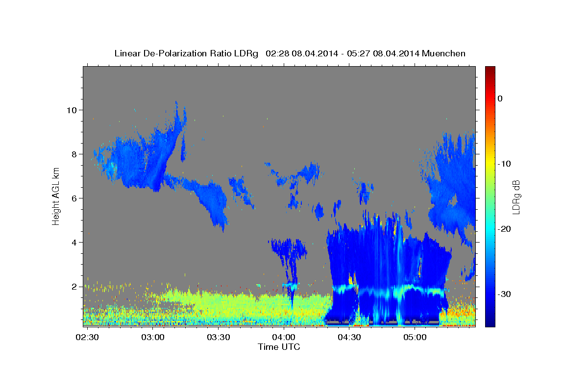Click the 'LDRg dB' colorbar label
588x392 pixels.
point(516,197)
